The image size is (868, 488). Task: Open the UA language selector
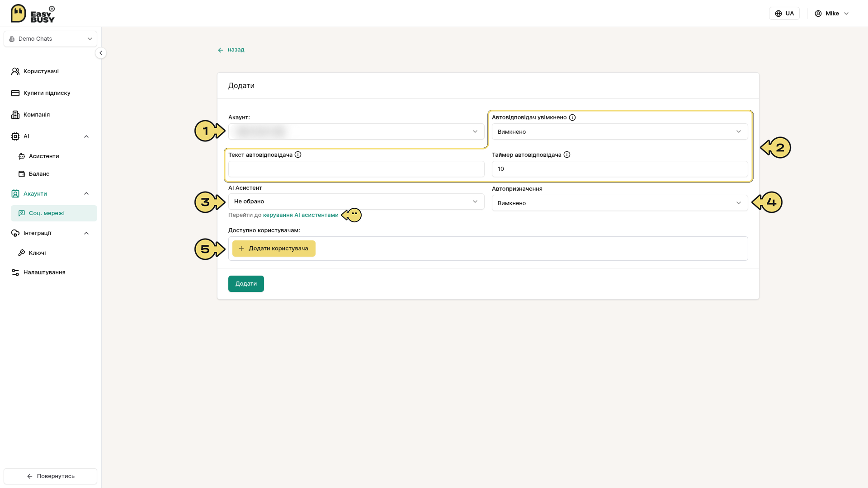coord(784,14)
